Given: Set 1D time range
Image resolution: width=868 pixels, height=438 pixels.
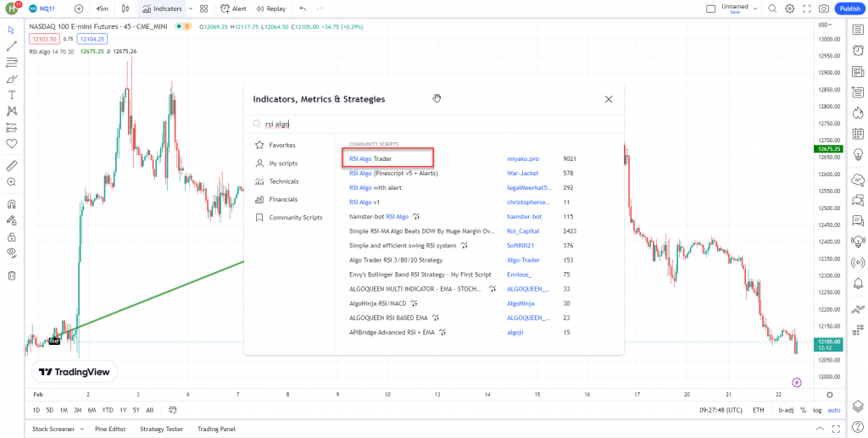Looking at the screenshot, I should (36, 410).
